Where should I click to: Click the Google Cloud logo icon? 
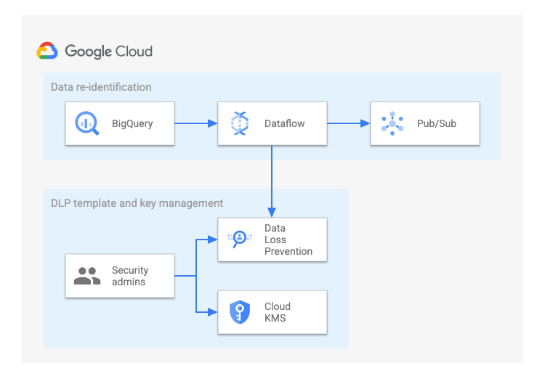point(47,51)
